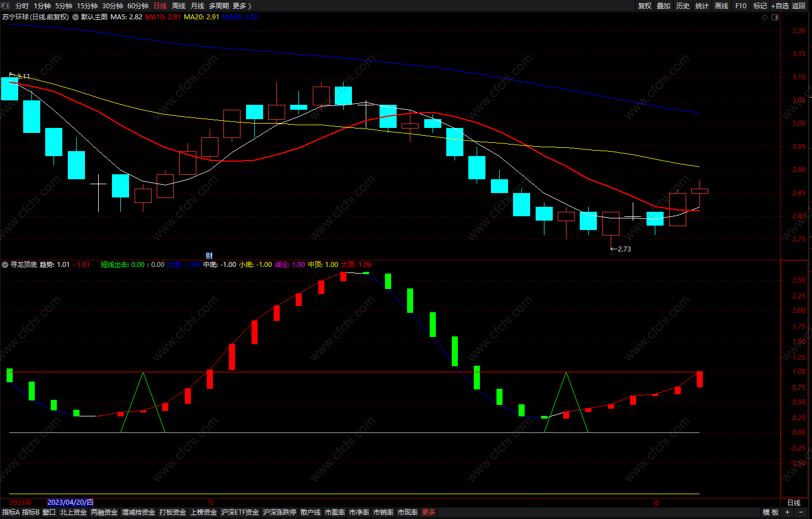Switch to 指标A tab
Screen dimensions: 812x519
pyautogui.click(x=10, y=512)
